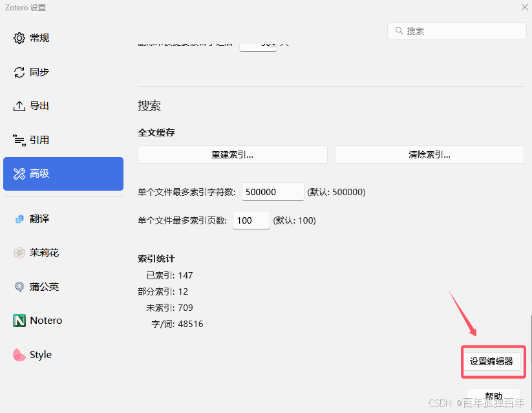This screenshot has width=532, height=413.
Task: Click the 搜索 section heading
Action: pos(149,106)
